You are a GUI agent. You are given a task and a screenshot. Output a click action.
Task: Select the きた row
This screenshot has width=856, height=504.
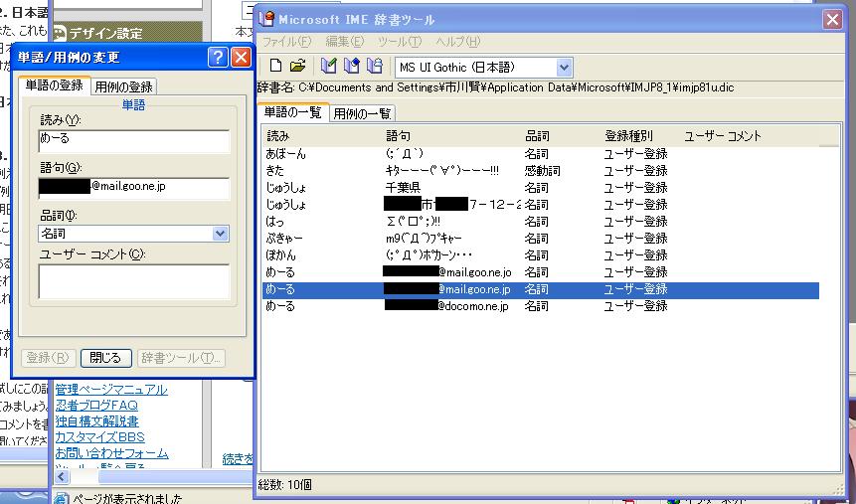click(541, 170)
